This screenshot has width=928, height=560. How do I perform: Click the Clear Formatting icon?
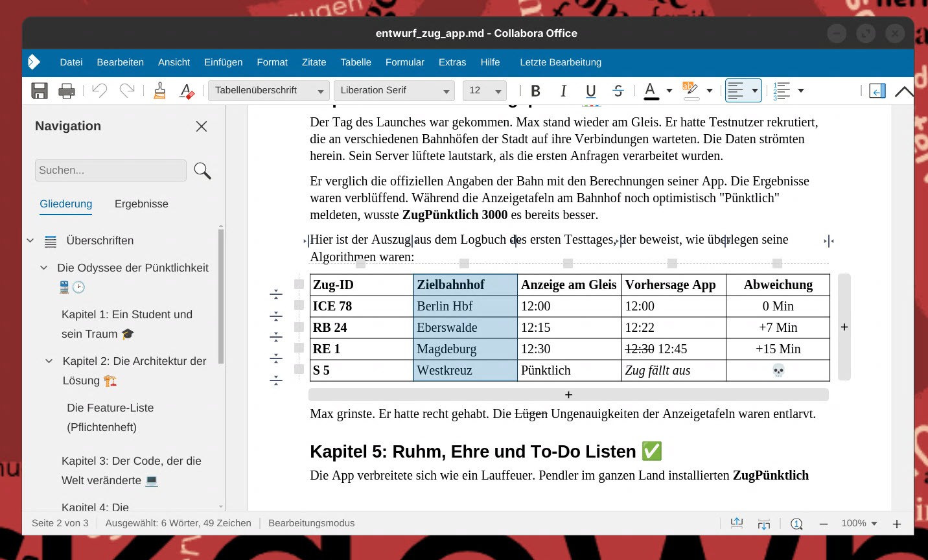(187, 91)
